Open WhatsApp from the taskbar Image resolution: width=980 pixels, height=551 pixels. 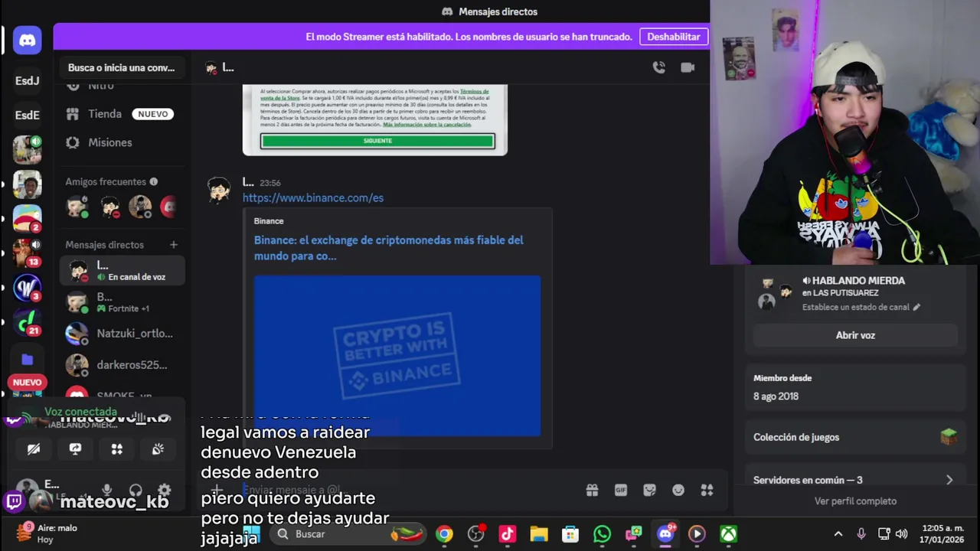click(602, 534)
